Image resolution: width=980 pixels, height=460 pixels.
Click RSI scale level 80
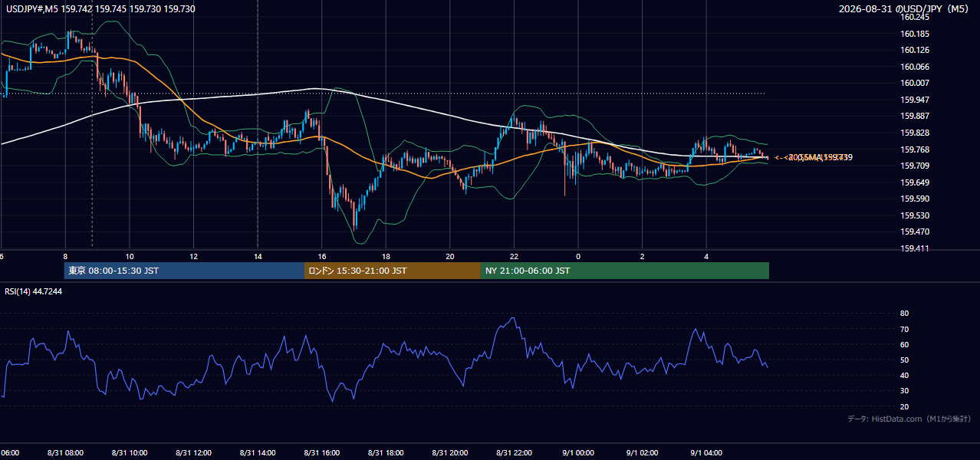click(904, 314)
